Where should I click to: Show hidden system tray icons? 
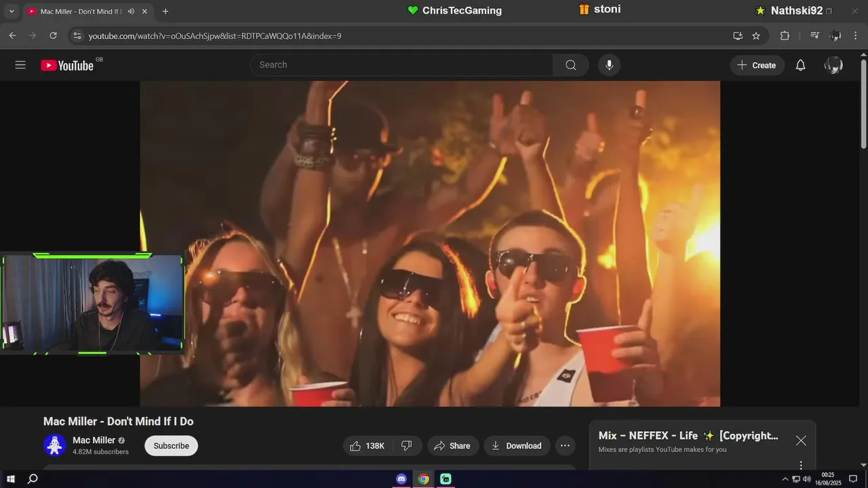click(785, 479)
